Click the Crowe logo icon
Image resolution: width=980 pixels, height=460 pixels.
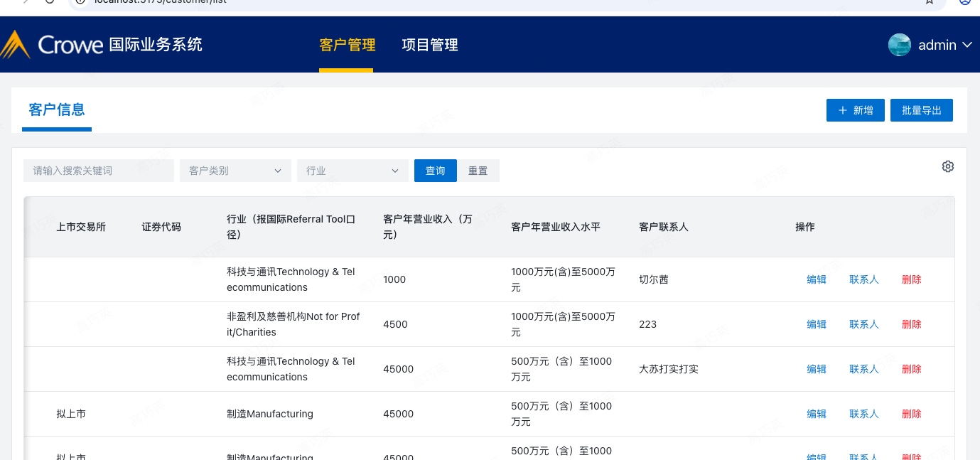click(15, 45)
